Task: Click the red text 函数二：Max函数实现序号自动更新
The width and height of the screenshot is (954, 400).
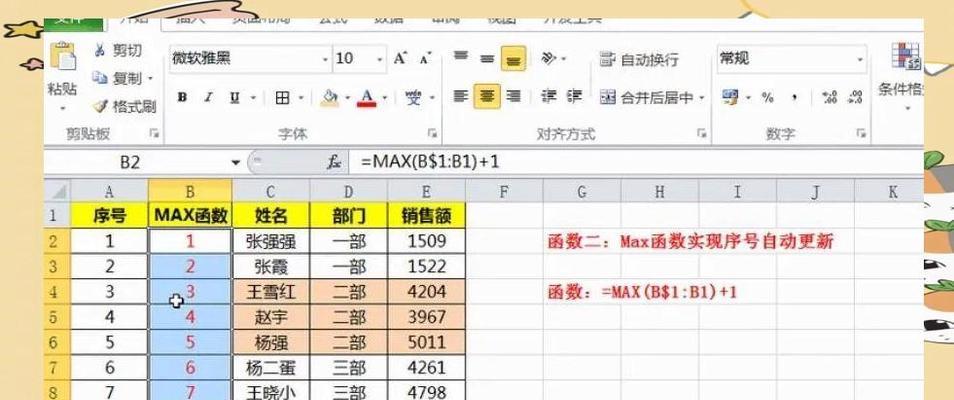Action: point(691,242)
